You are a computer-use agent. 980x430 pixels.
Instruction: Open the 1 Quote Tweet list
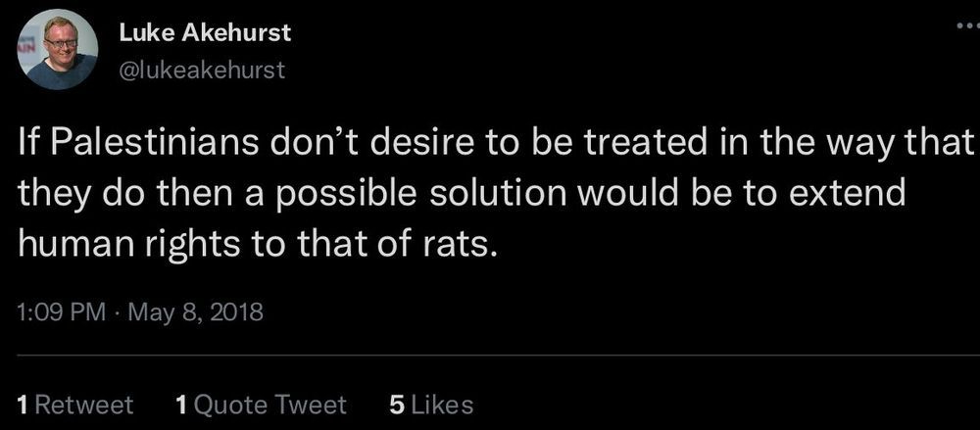[x=260, y=405]
